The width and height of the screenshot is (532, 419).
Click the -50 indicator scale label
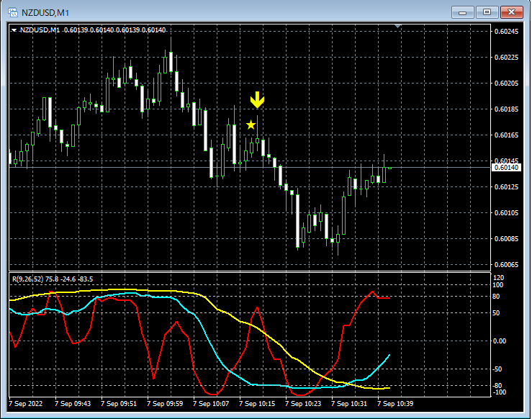pyautogui.click(x=497, y=369)
